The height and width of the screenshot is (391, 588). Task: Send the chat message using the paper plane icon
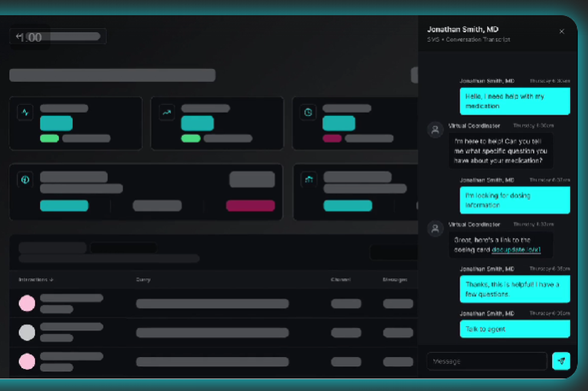[x=562, y=361]
